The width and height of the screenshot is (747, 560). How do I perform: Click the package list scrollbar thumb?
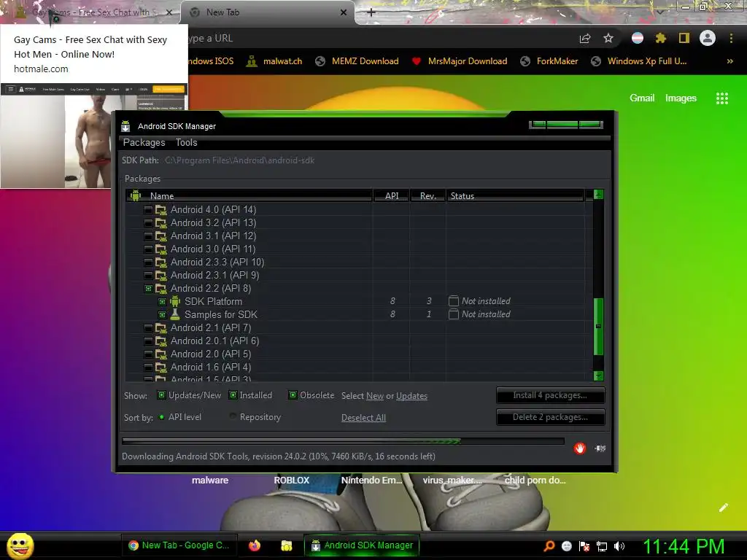point(598,327)
